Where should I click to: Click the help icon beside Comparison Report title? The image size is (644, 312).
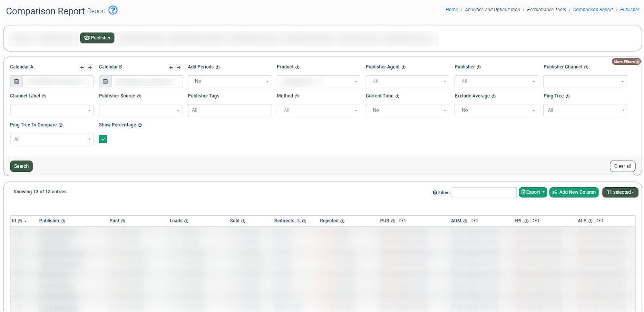113,10
